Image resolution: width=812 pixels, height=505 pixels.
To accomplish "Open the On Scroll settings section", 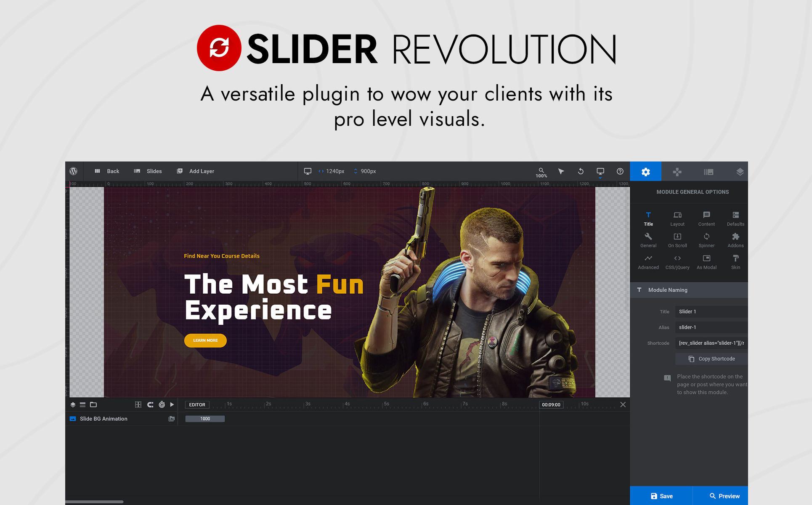I will [x=677, y=240].
